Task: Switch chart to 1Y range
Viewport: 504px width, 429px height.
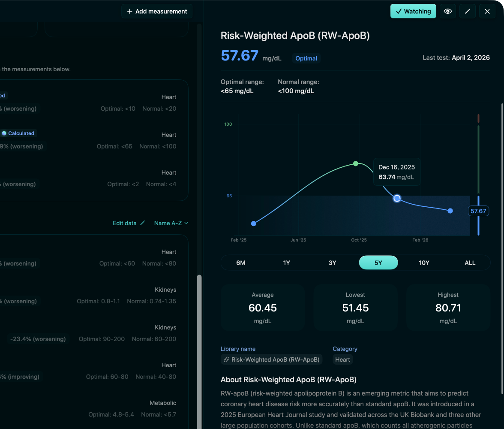Action: click(x=286, y=263)
